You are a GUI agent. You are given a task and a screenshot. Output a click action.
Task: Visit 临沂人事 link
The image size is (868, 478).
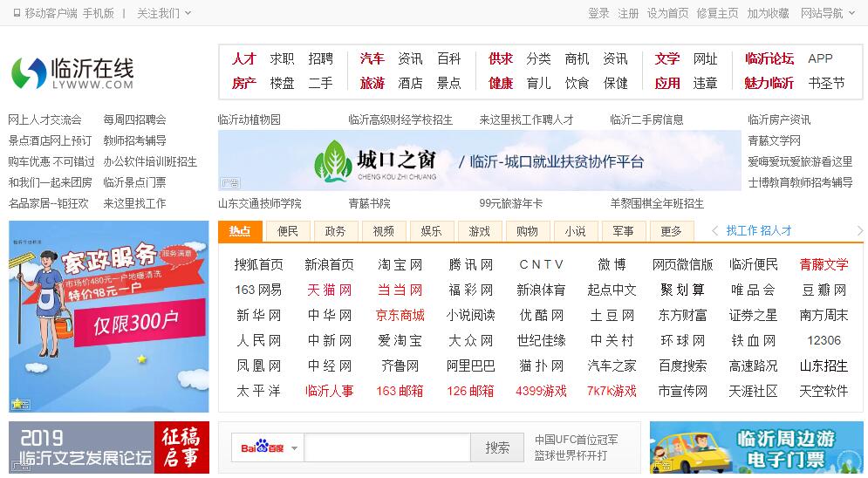[330, 391]
